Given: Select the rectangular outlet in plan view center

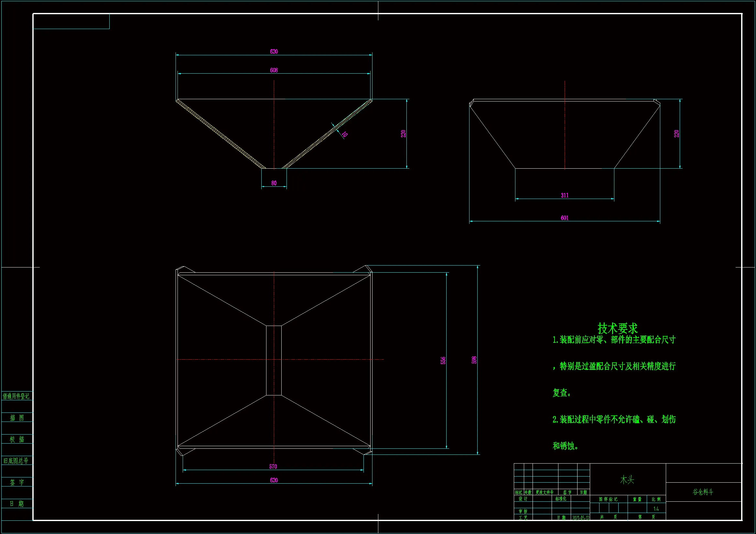Looking at the screenshot, I should 274,360.
